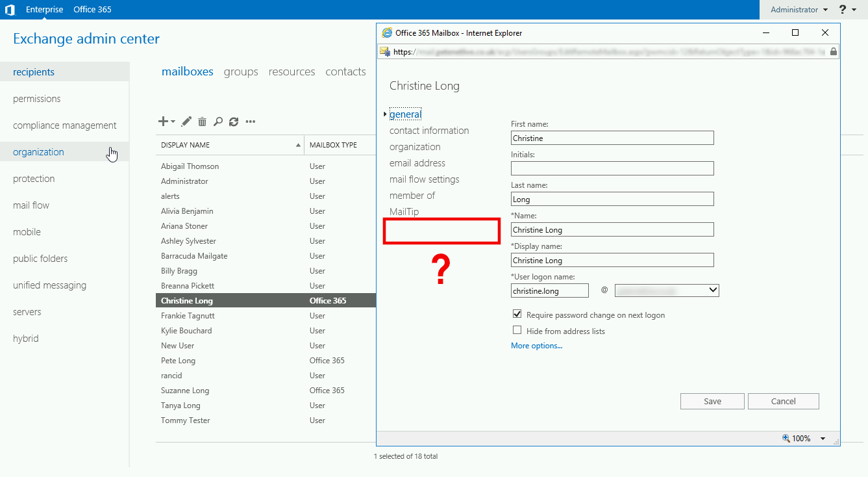This screenshot has width=868, height=477.
Task: Open MailTip section
Action: pyautogui.click(x=404, y=212)
